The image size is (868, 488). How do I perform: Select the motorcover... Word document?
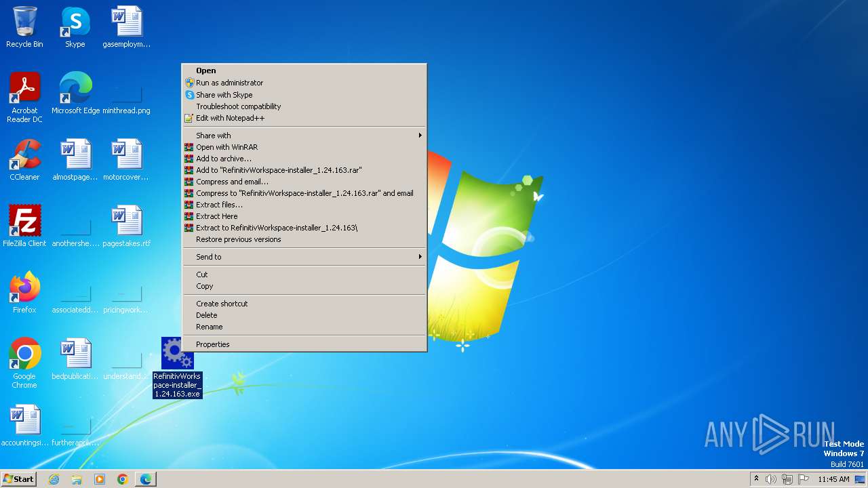point(126,159)
